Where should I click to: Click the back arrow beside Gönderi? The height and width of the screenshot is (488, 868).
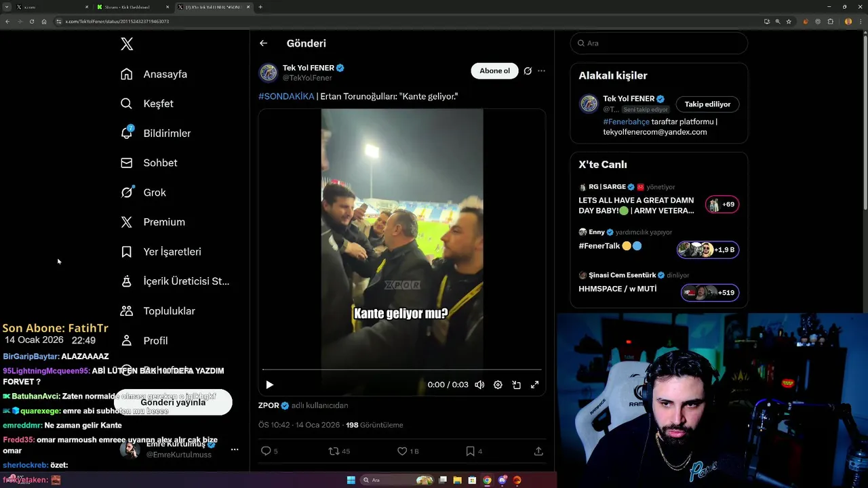(x=264, y=43)
